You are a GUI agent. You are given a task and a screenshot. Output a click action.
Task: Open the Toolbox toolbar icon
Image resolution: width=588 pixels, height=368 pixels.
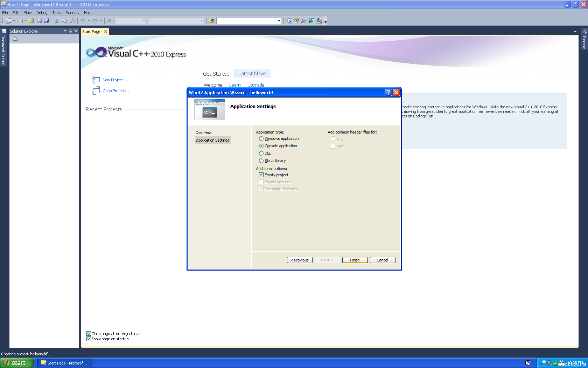pyautogui.click(x=304, y=21)
